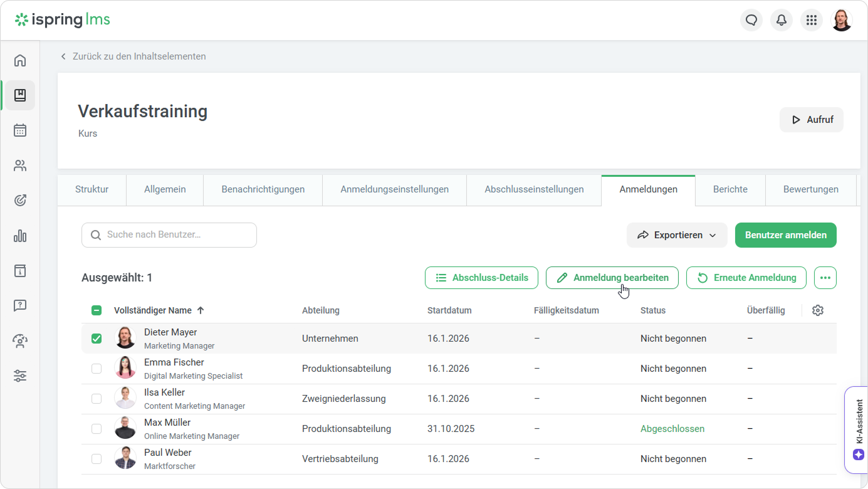Open the calendar icon in sidebar
The width and height of the screenshot is (868, 489).
pyautogui.click(x=20, y=130)
